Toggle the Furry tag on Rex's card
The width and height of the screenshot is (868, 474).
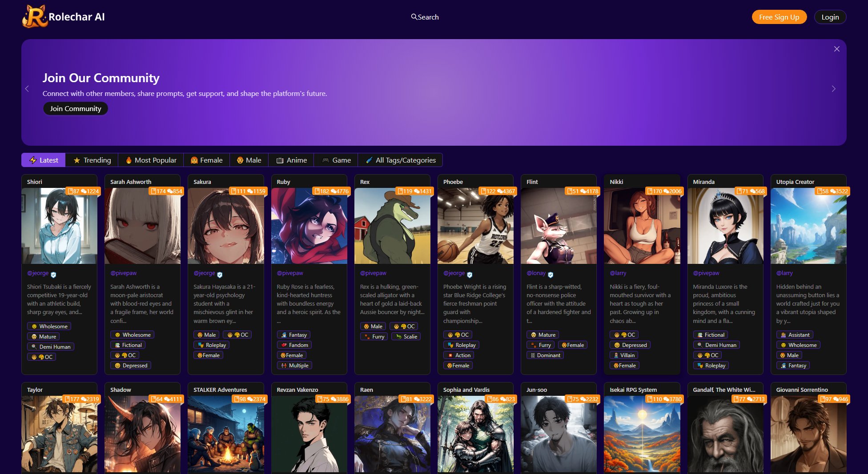[374, 336]
